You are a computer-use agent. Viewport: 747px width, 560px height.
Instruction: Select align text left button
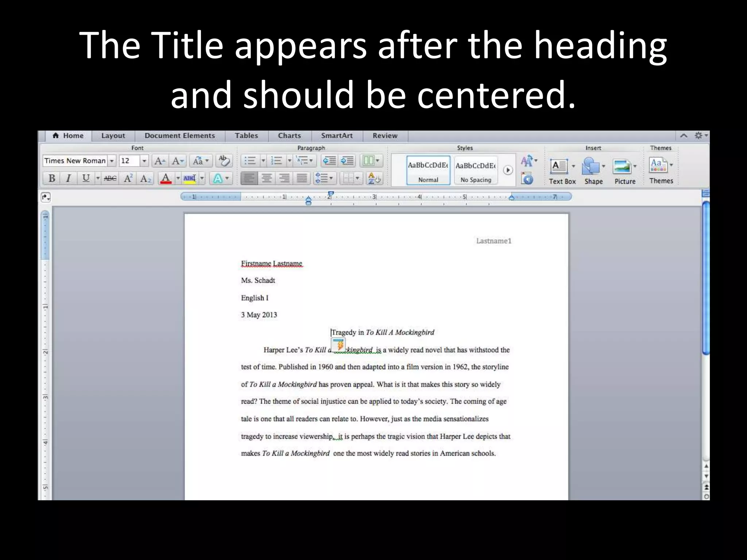249,178
